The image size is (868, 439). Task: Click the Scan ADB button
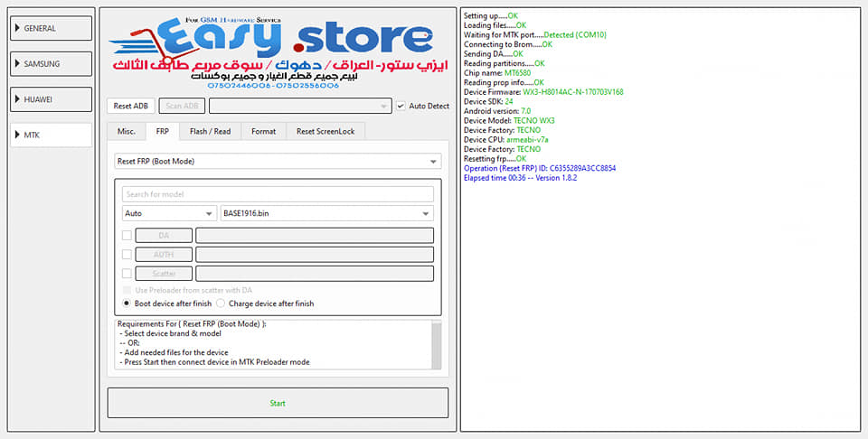click(182, 106)
